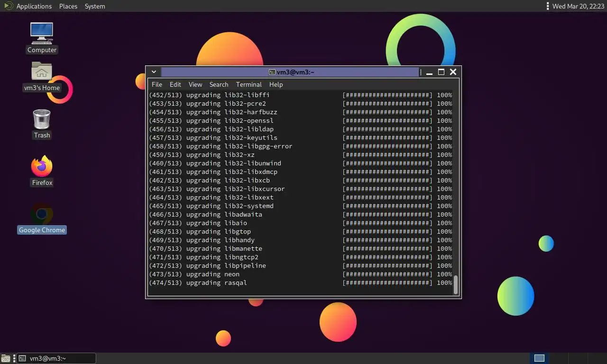Click the line upgrading lib32-openssl
This screenshot has width=607, height=364.
[300, 120]
